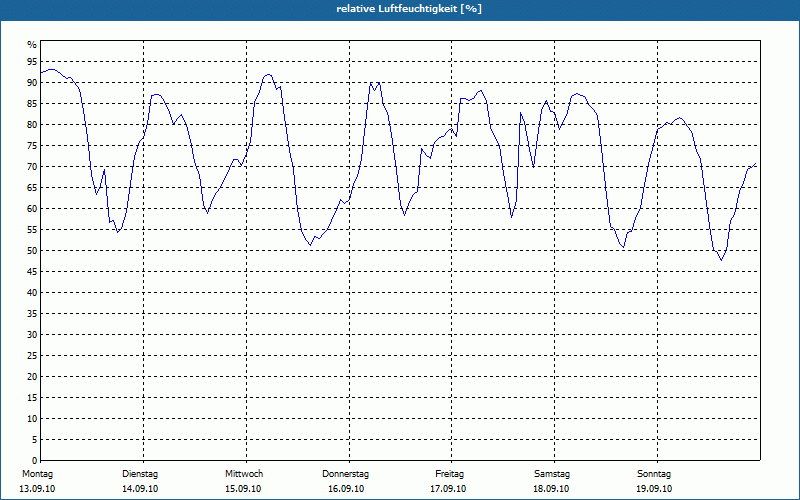Click the '40' y-axis label
The height and width of the screenshot is (500, 800).
coord(32,292)
